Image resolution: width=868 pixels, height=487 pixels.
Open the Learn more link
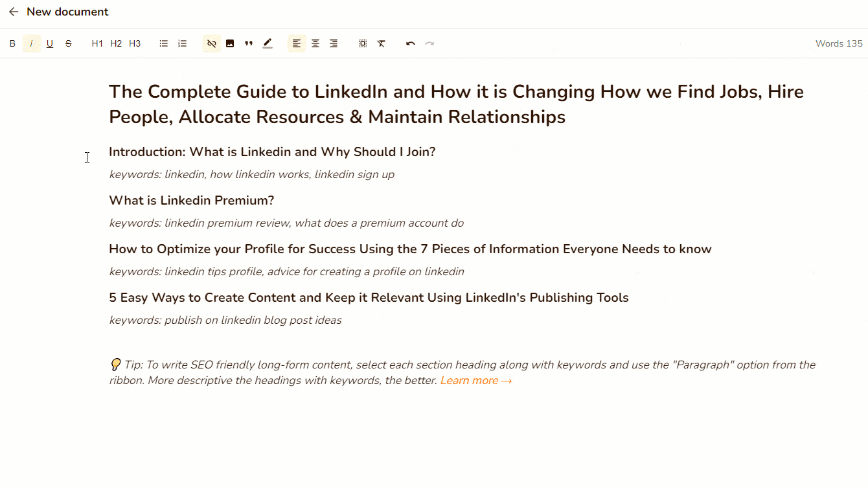(x=476, y=381)
